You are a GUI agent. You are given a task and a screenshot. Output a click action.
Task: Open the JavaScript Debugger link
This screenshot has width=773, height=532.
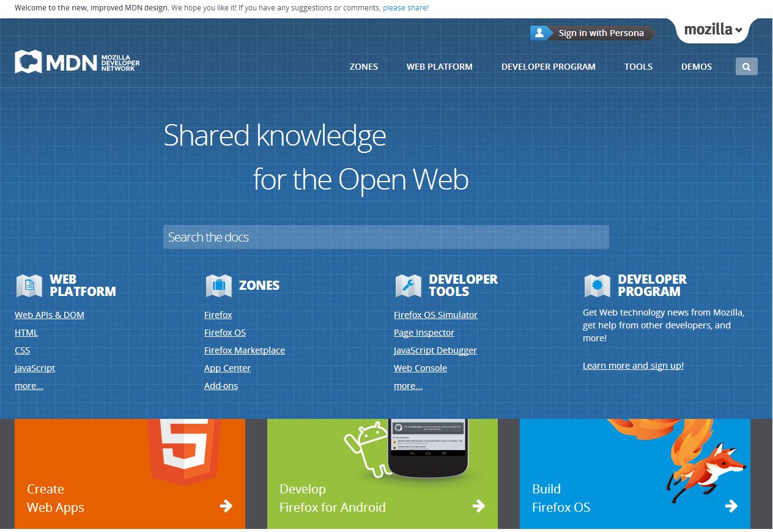pyautogui.click(x=435, y=350)
